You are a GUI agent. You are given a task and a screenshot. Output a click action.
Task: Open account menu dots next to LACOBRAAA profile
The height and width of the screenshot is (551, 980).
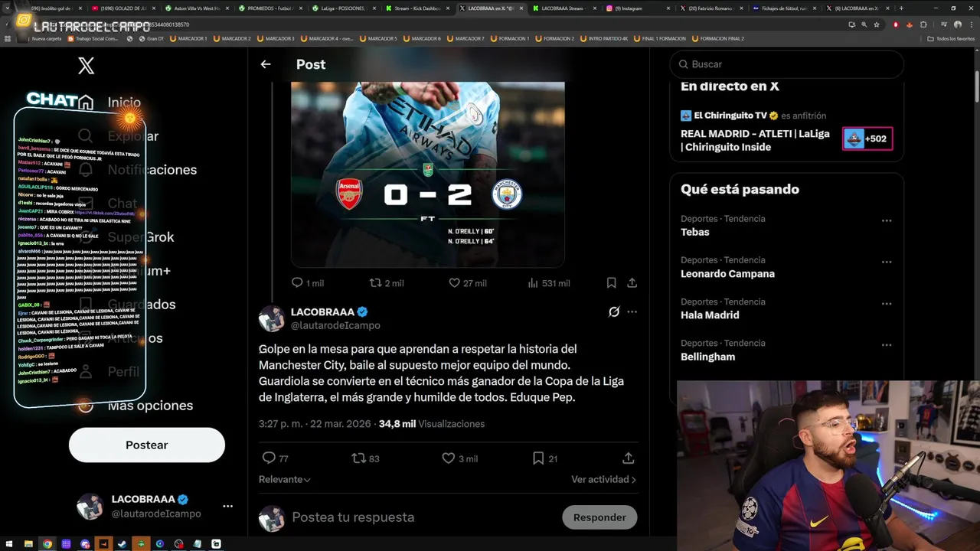coord(227,506)
